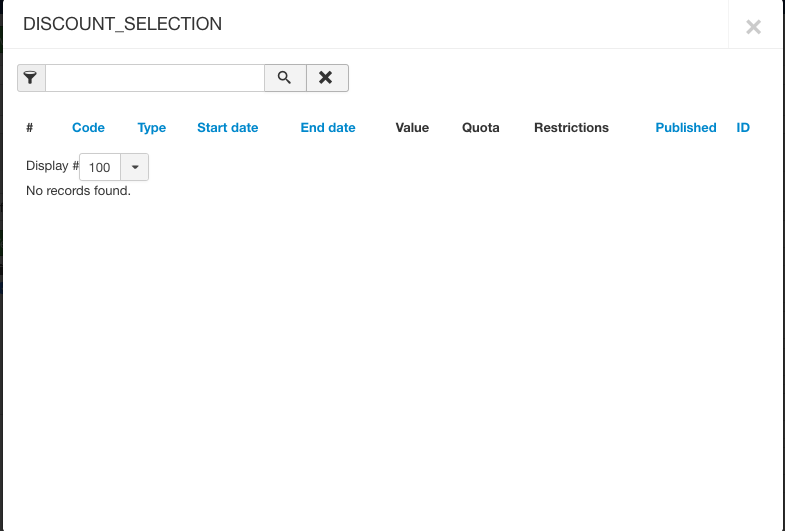The image size is (785, 531).
Task: Click the # column header
Action: 30,128
